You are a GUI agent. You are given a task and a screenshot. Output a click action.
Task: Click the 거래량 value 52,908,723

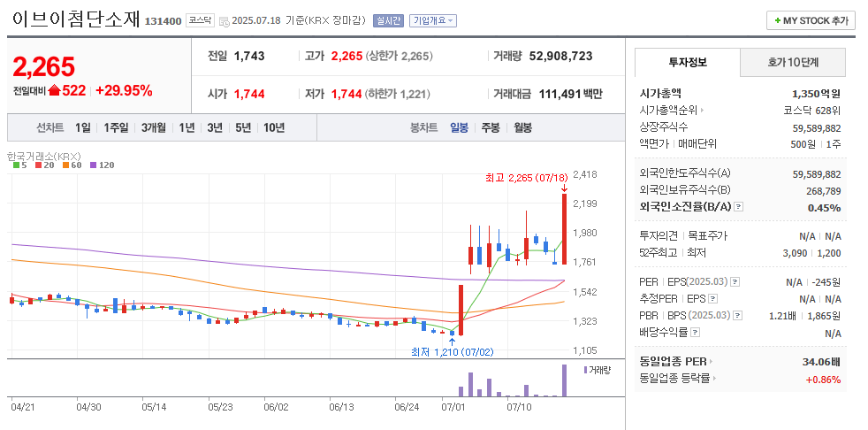(x=560, y=56)
